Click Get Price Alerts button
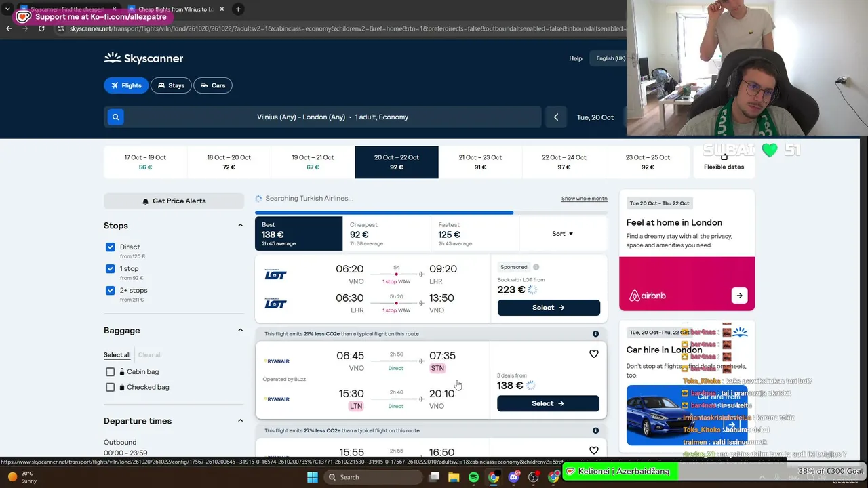Image resolution: width=868 pixels, height=488 pixels. [x=174, y=201]
